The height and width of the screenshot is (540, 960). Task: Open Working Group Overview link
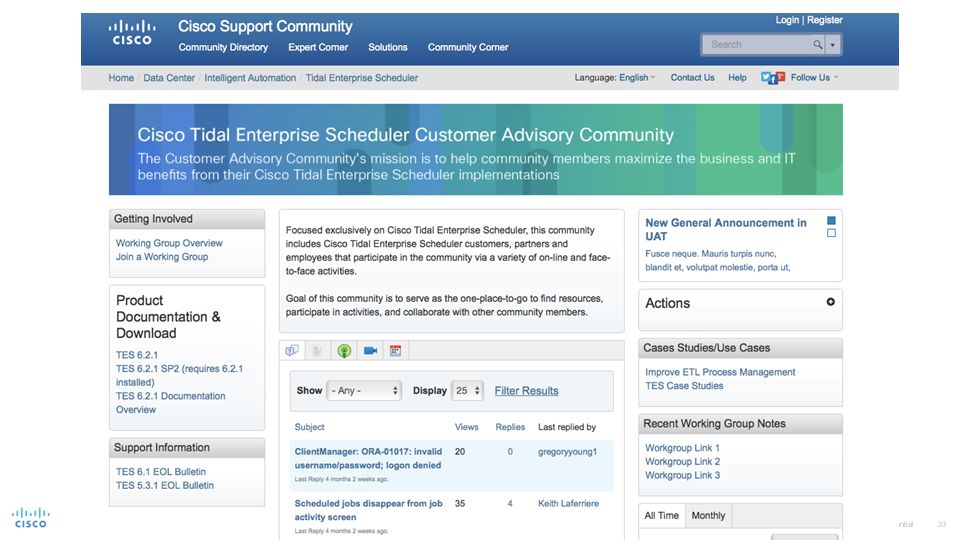pyautogui.click(x=169, y=243)
